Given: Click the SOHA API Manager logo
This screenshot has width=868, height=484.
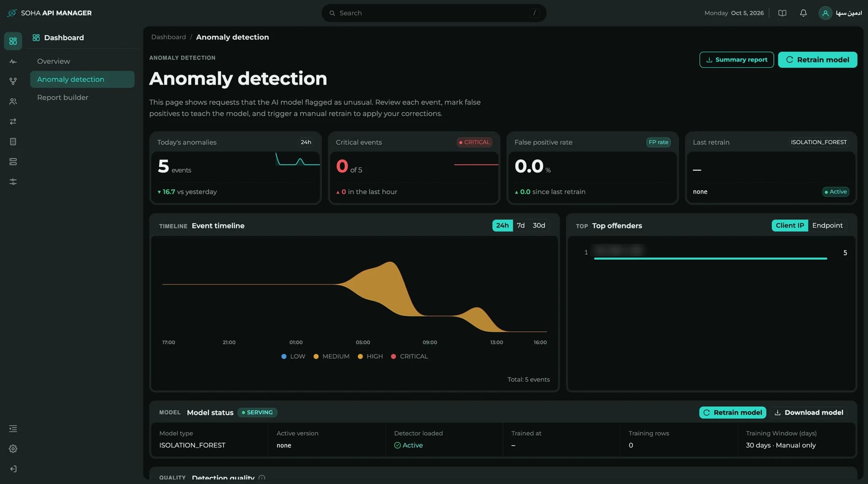Looking at the screenshot, I should 50,13.
